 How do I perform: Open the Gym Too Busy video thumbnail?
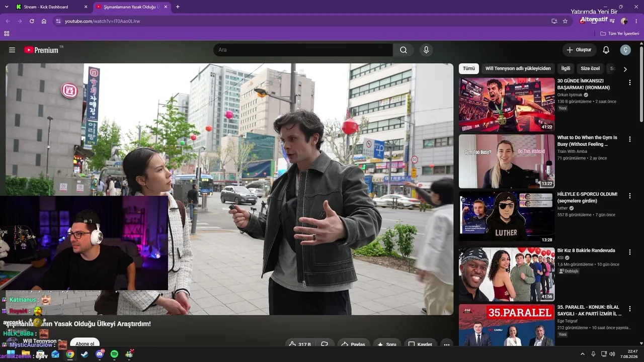coord(507,161)
